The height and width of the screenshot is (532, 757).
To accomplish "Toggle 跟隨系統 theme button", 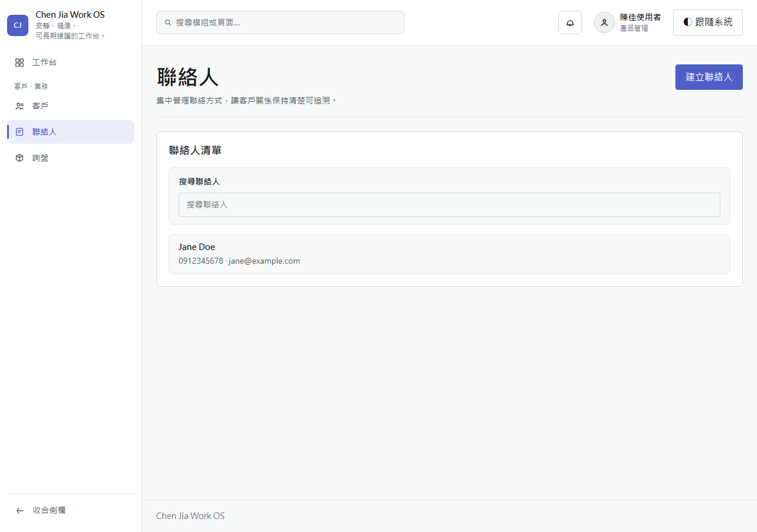I will click(708, 22).
